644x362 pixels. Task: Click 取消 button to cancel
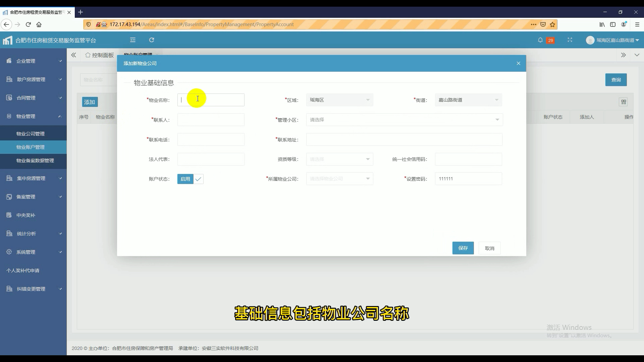(x=490, y=248)
